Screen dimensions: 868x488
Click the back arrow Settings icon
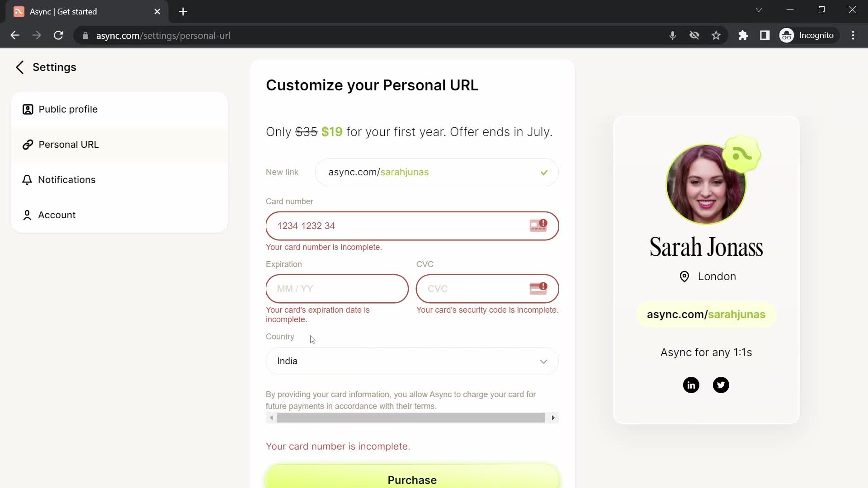19,67
